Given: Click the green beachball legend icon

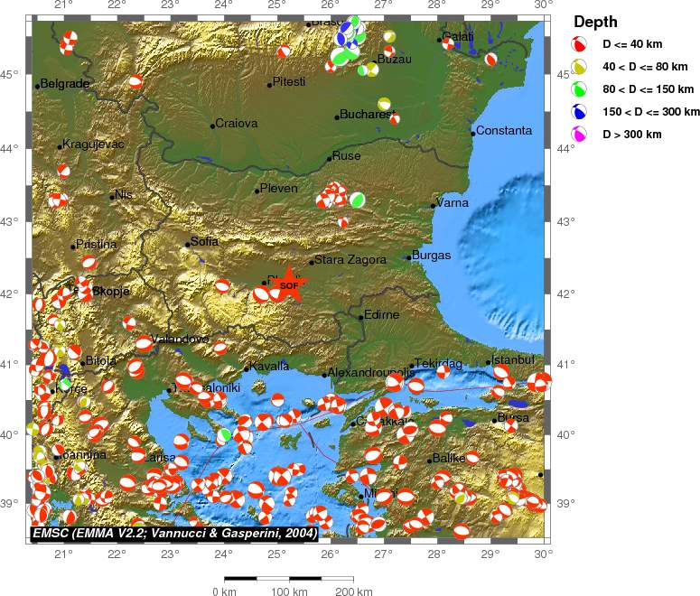Looking at the screenshot, I should point(579,89).
